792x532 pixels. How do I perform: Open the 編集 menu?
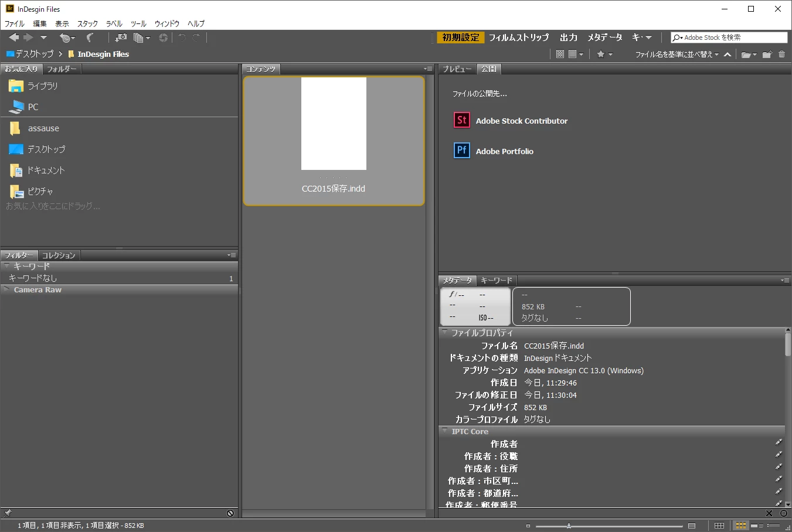[40, 23]
